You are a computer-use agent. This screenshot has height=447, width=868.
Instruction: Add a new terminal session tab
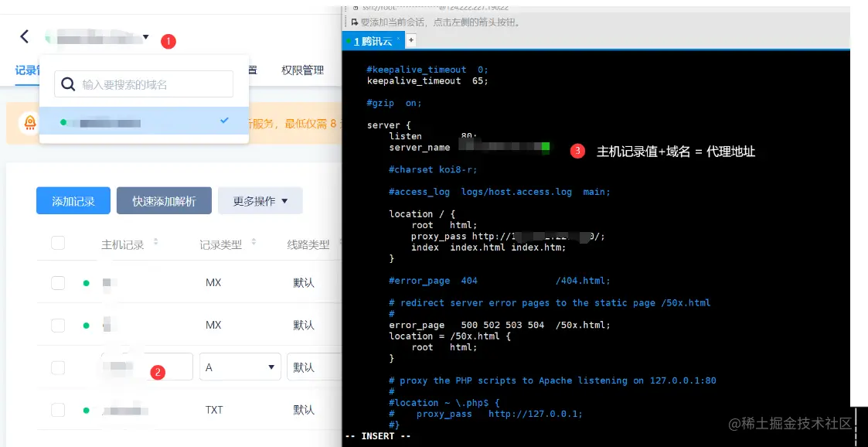pos(410,40)
